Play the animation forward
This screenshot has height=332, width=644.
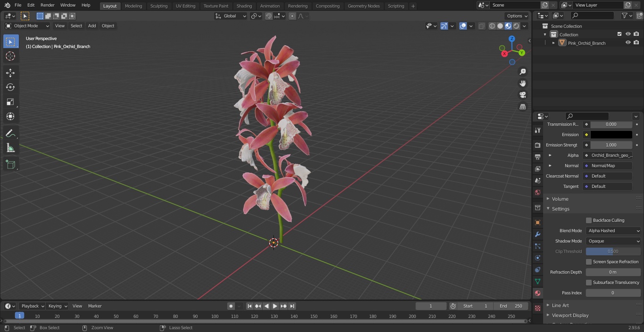(275, 306)
